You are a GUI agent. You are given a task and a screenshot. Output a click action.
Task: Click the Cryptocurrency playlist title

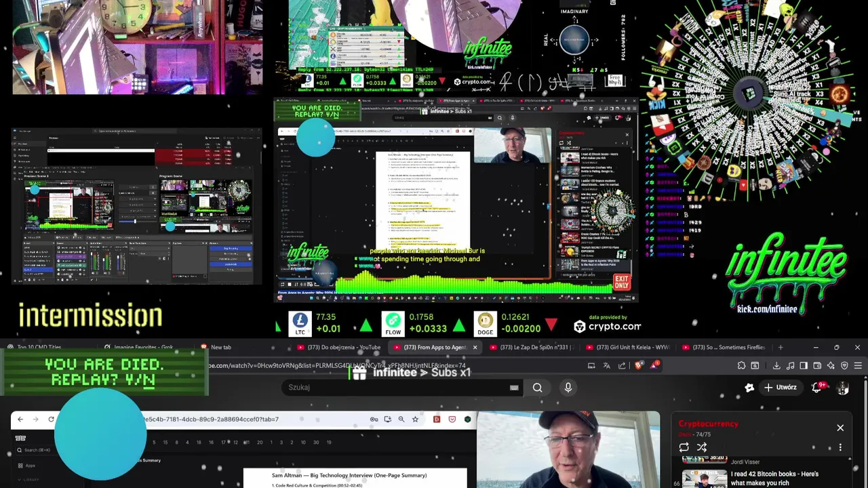point(708,424)
